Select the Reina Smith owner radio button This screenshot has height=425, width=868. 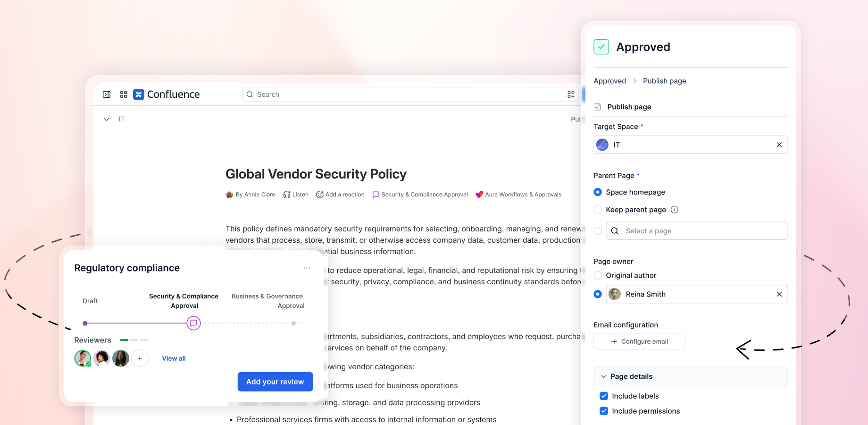[x=598, y=294]
